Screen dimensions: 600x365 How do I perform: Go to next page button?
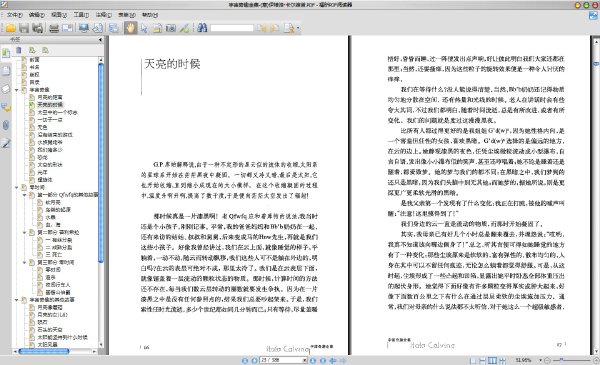(313, 360)
